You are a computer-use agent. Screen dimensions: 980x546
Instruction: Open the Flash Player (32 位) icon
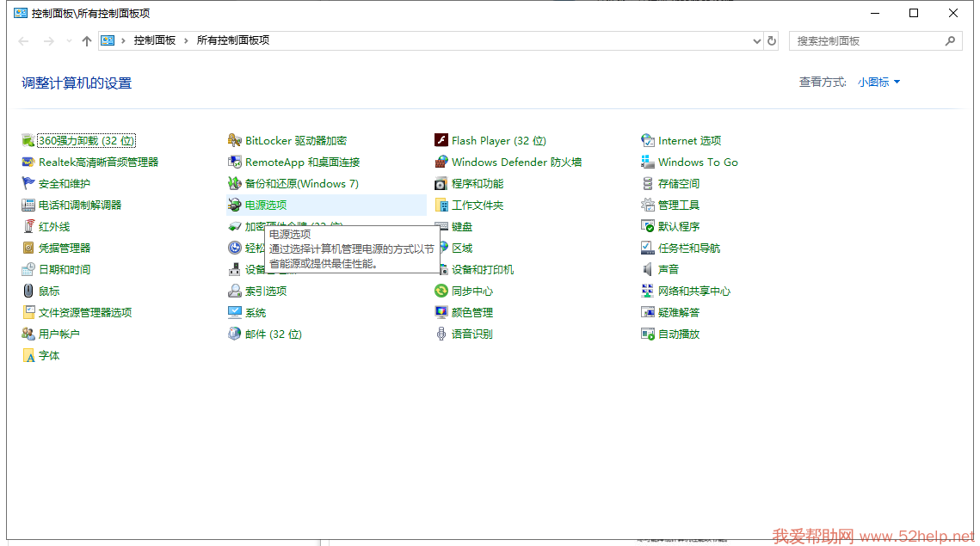tap(441, 141)
